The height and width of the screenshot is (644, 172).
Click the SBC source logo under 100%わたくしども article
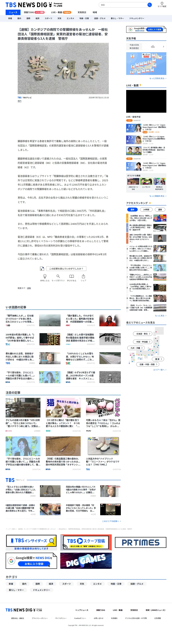point(68,363)
